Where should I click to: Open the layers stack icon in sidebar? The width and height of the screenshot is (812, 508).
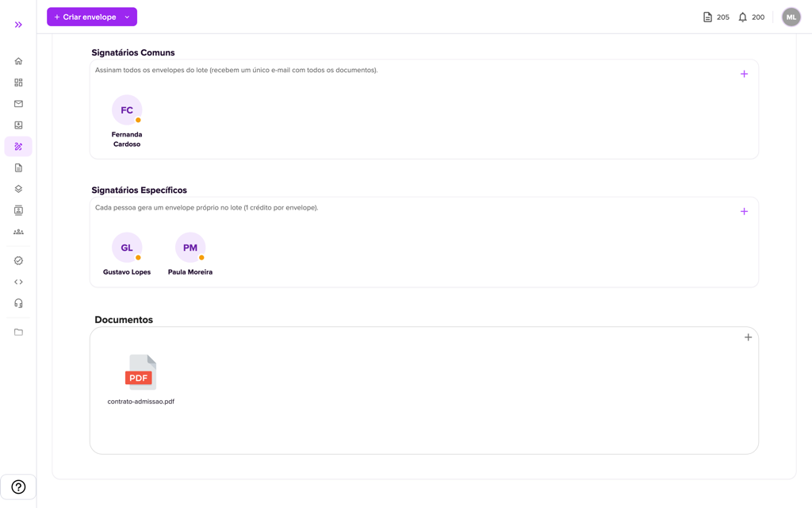tap(18, 189)
